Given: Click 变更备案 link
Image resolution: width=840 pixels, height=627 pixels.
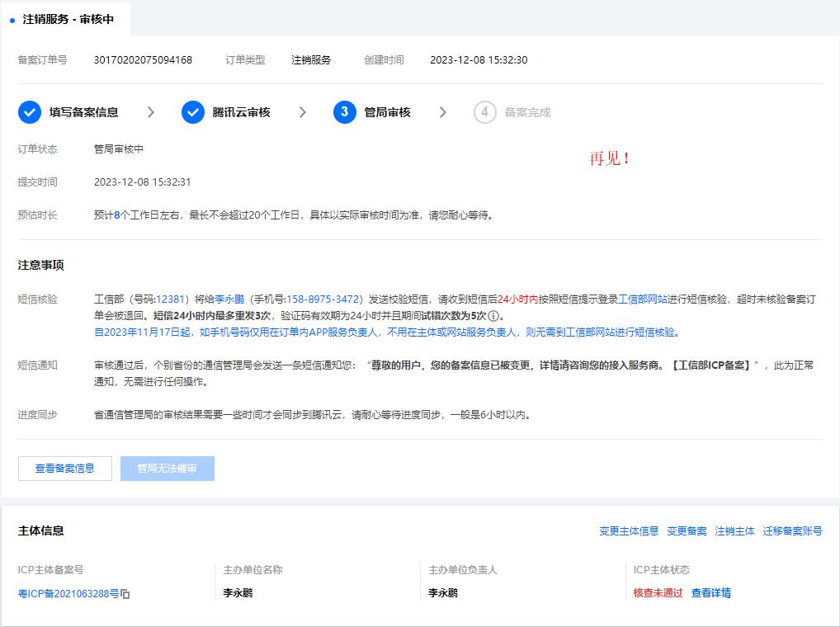Looking at the screenshot, I should (687, 531).
